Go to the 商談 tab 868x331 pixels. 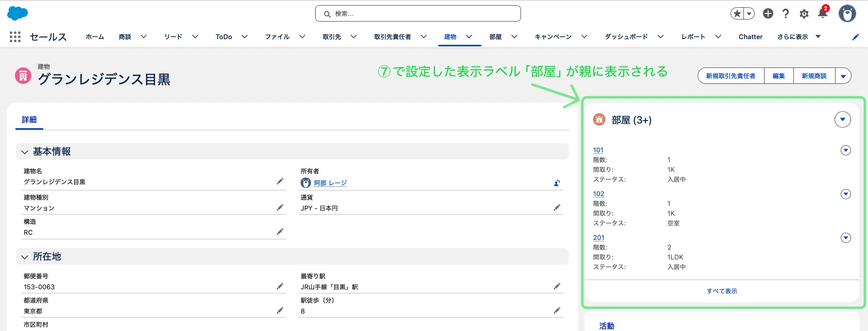[125, 37]
